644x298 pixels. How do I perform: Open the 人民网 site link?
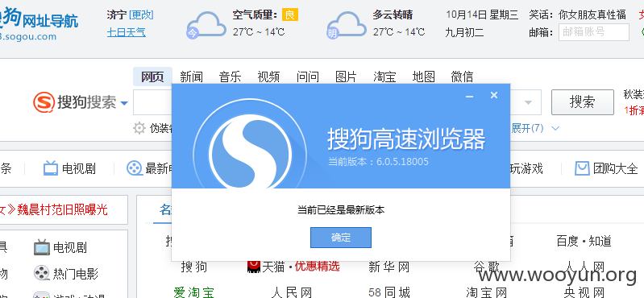(292, 292)
